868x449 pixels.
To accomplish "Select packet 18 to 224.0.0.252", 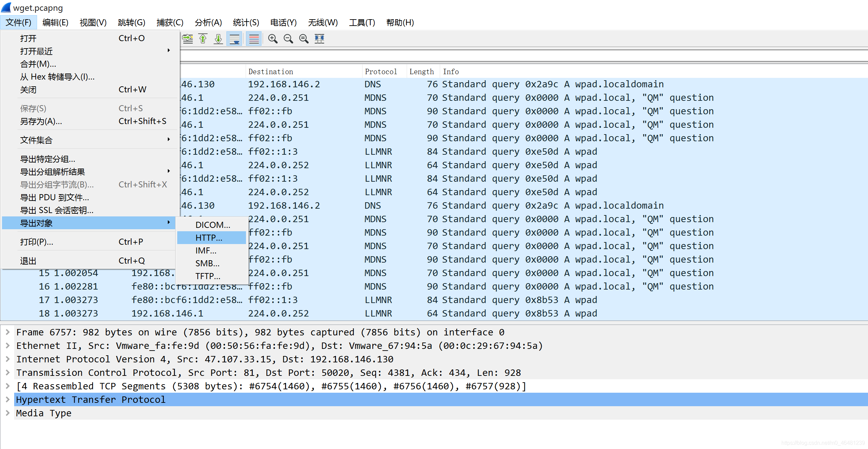I will tap(434, 313).
